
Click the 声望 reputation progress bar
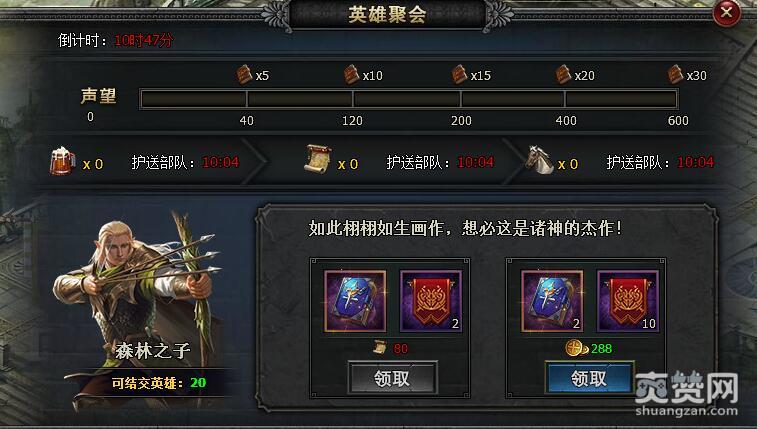[x=408, y=99]
